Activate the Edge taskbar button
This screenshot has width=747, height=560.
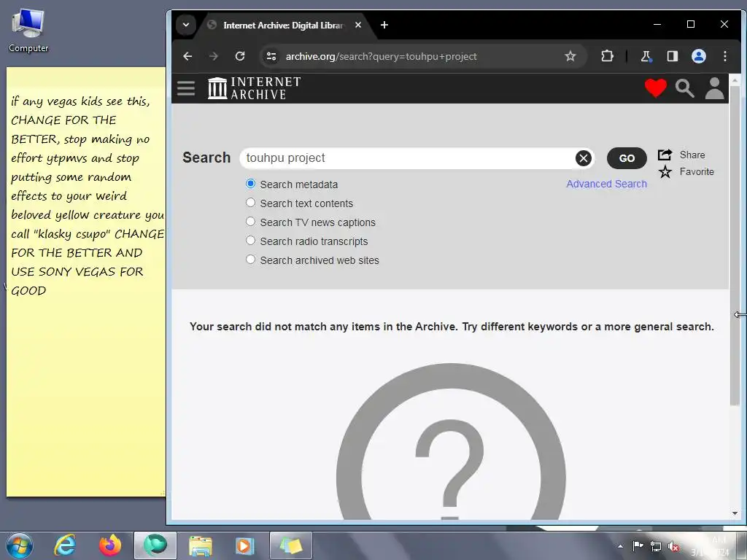(x=155, y=545)
